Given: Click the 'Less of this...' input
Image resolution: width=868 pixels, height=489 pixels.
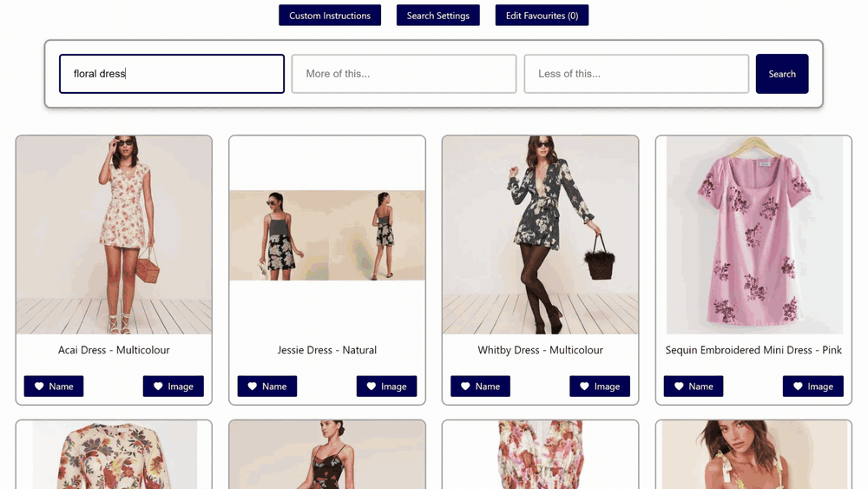Looking at the screenshot, I should point(636,74).
